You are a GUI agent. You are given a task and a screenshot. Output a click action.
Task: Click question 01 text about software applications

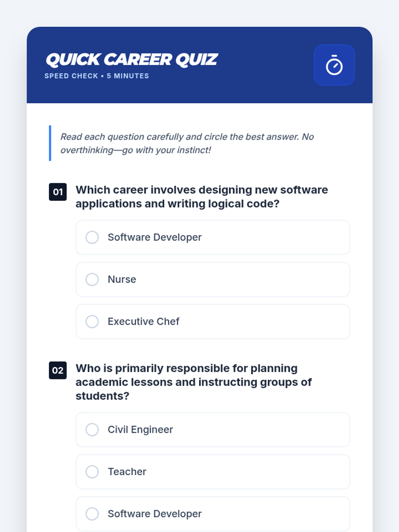tap(202, 197)
